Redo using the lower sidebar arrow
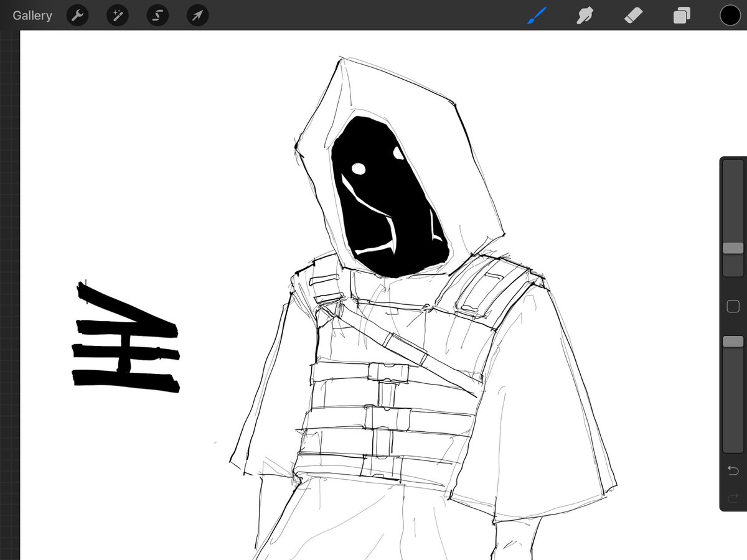Image resolution: width=747 pixels, height=560 pixels. 733,497
